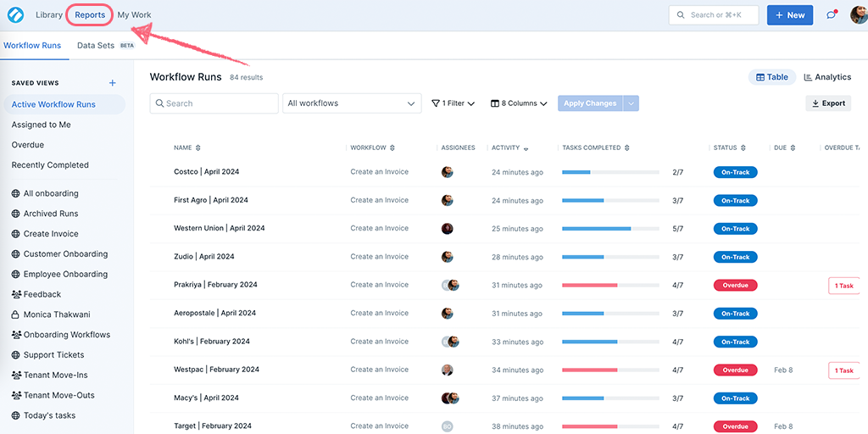The height and width of the screenshot is (434, 868).
Task: Sort by Tasks Completed column sort icon
Action: point(627,147)
